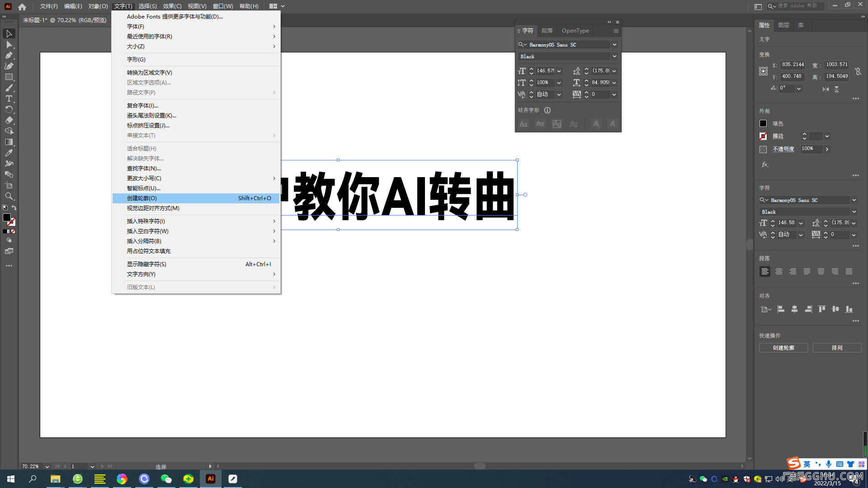Select 字体(F) submenu item
Viewport: 868px width, 488px height.
tap(135, 26)
